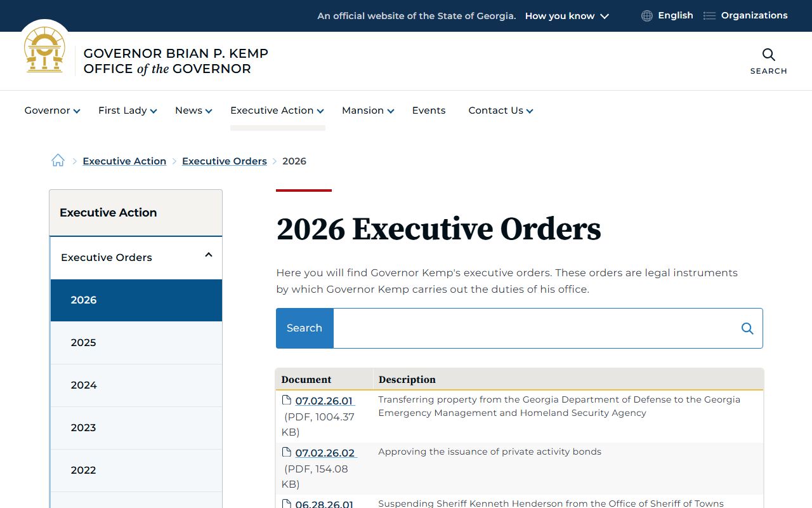Click the PDF file icon beside 07.02.26.02
812x508 pixels.
coord(287,452)
